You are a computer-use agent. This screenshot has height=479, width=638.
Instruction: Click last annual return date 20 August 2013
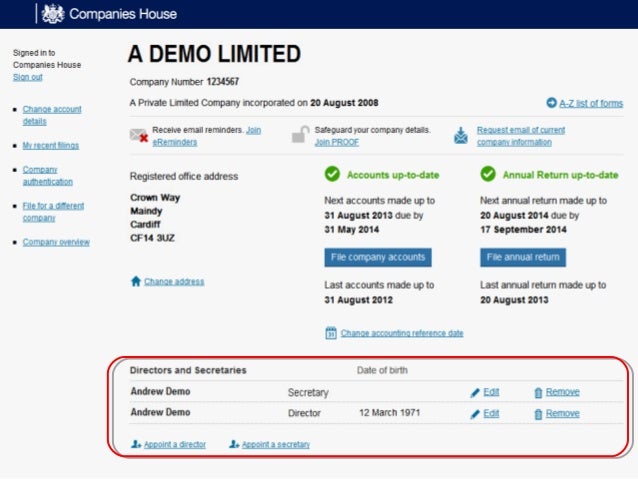(514, 300)
